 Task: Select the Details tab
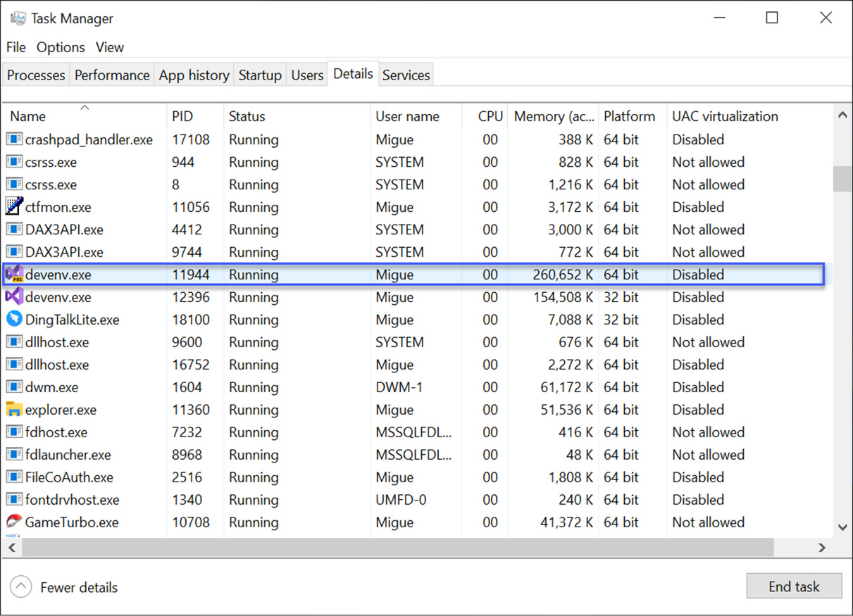[x=353, y=74]
